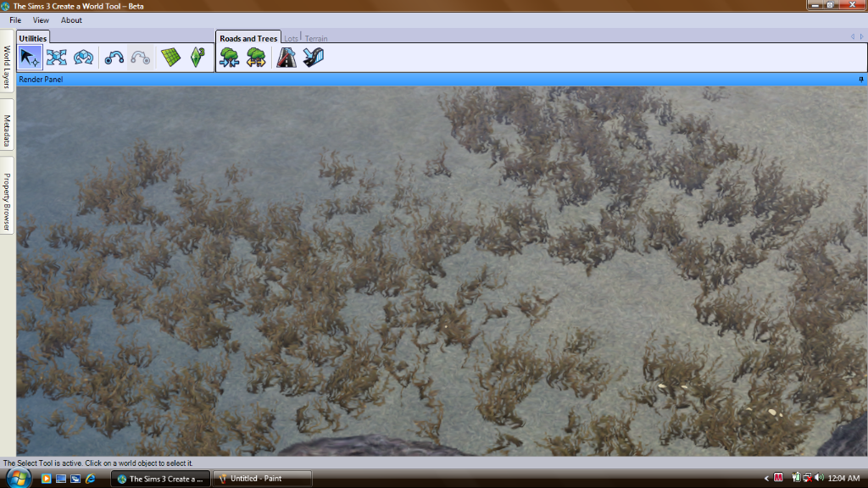Switch to Untitled - Paint taskbar button
The image size is (868, 488).
click(x=262, y=479)
